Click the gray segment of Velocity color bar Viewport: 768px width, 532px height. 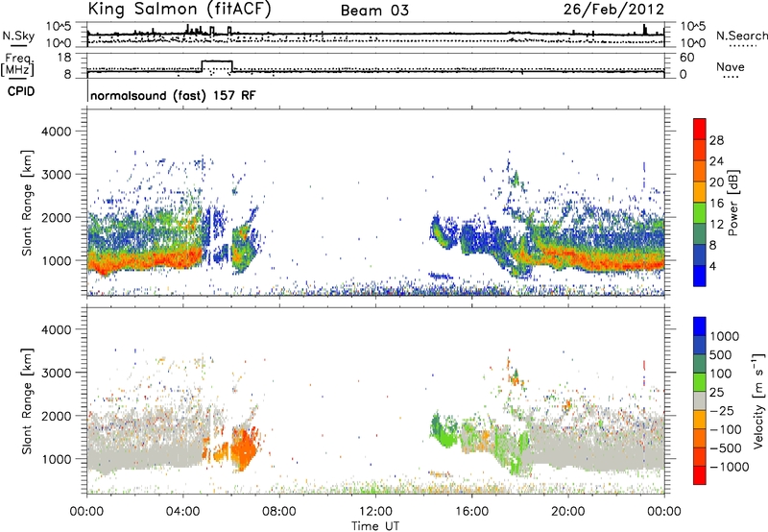pyautogui.click(x=700, y=400)
